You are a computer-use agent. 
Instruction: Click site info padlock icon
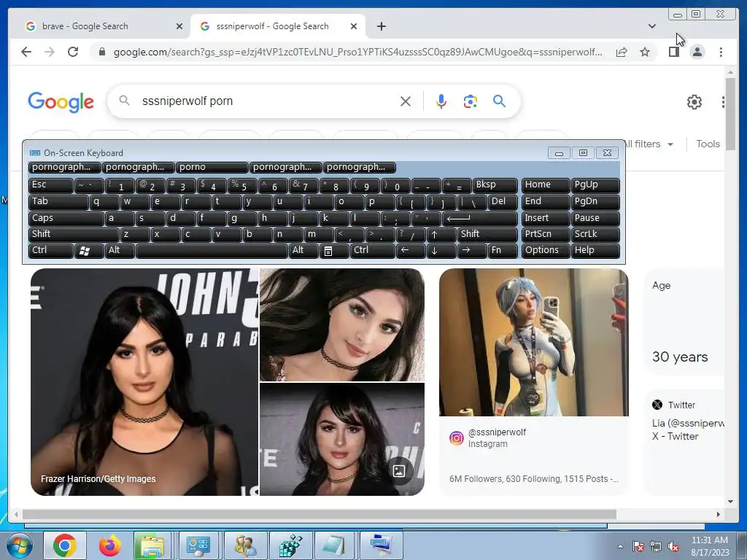pyautogui.click(x=101, y=52)
